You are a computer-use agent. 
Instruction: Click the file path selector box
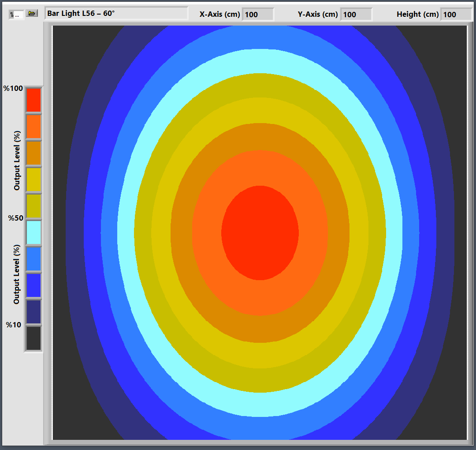pos(16,15)
